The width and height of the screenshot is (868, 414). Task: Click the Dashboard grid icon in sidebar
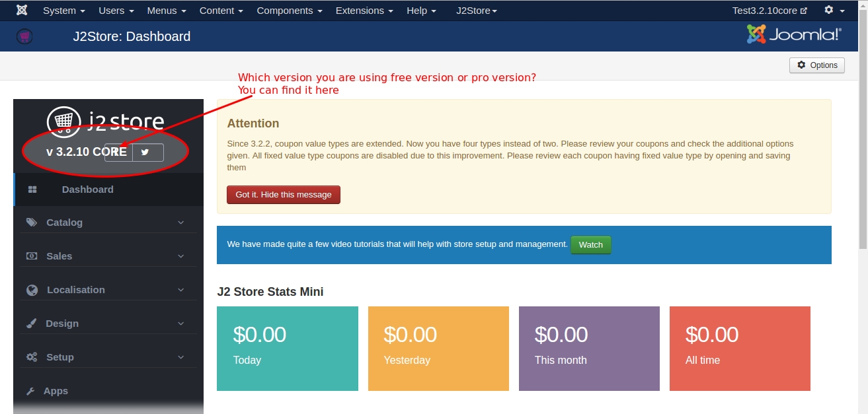[x=32, y=190]
